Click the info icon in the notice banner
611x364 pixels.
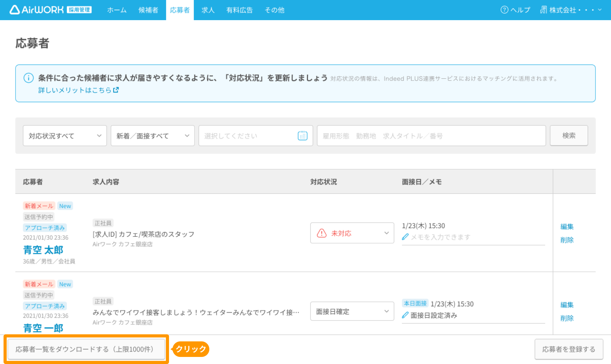(28, 78)
